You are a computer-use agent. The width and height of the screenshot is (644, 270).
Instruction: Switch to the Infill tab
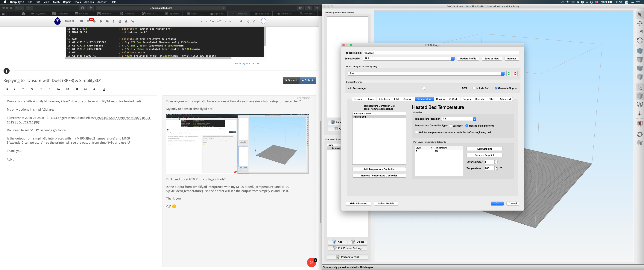click(x=396, y=99)
